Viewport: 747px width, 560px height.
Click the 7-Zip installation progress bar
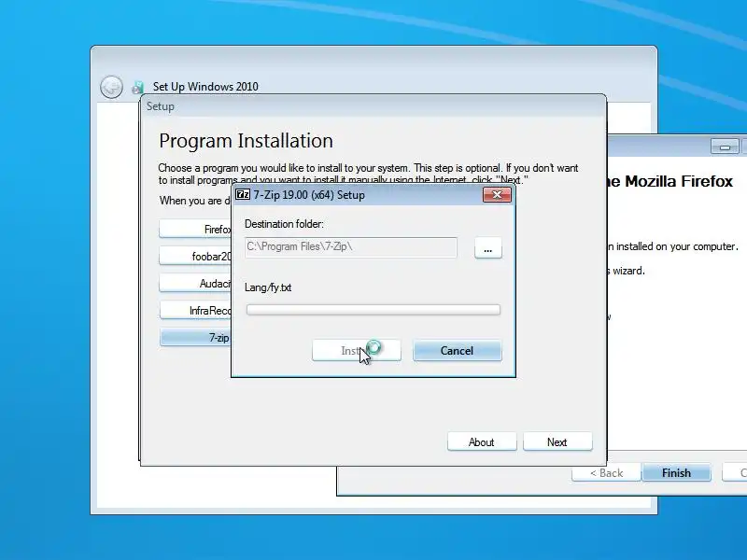pos(373,310)
